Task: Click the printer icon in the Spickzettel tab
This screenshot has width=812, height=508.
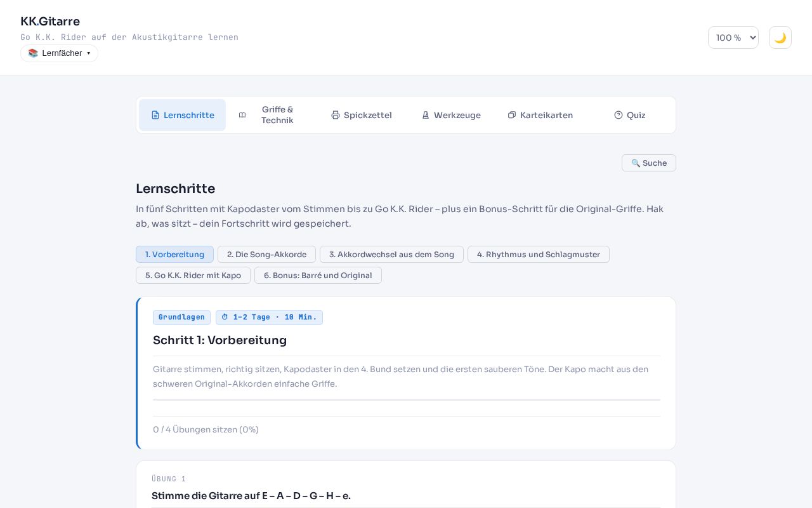Action: point(336,115)
